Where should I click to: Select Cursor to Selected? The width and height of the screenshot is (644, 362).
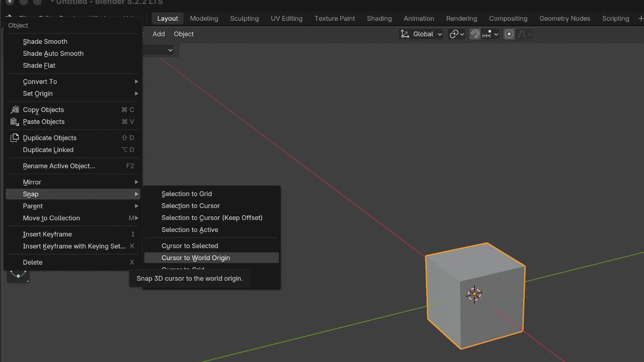coord(211,246)
